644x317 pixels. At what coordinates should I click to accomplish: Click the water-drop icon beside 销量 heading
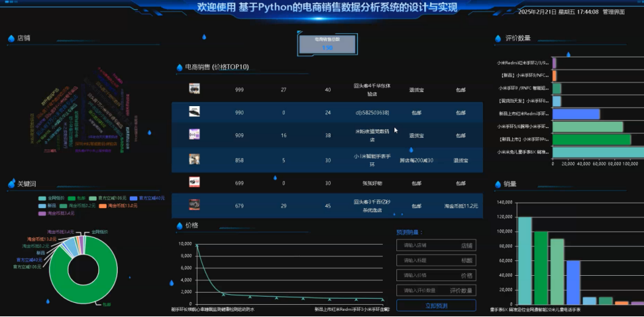(x=498, y=185)
